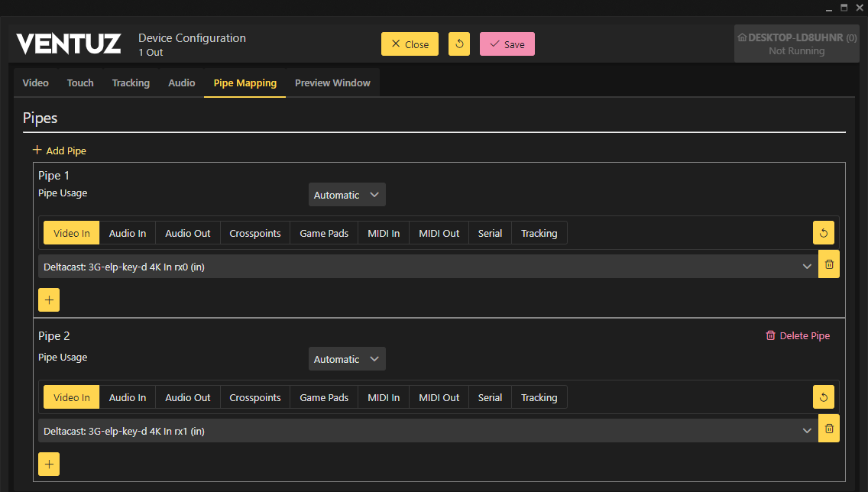This screenshot has height=492, width=868.
Task: Add a new input with Pipe 1 plus button
Action: (49, 300)
